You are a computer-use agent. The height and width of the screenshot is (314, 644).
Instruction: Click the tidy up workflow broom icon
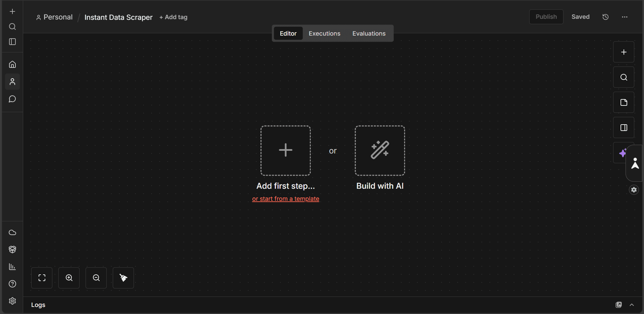click(123, 278)
